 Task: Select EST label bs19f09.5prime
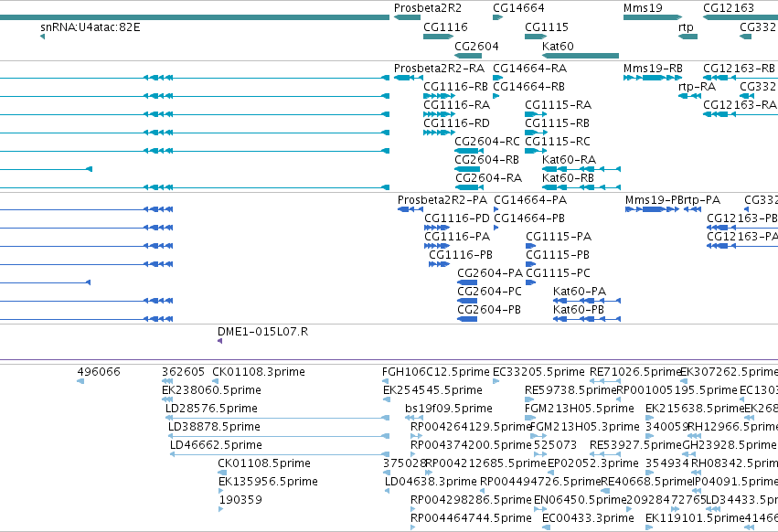tap(449, 409)
